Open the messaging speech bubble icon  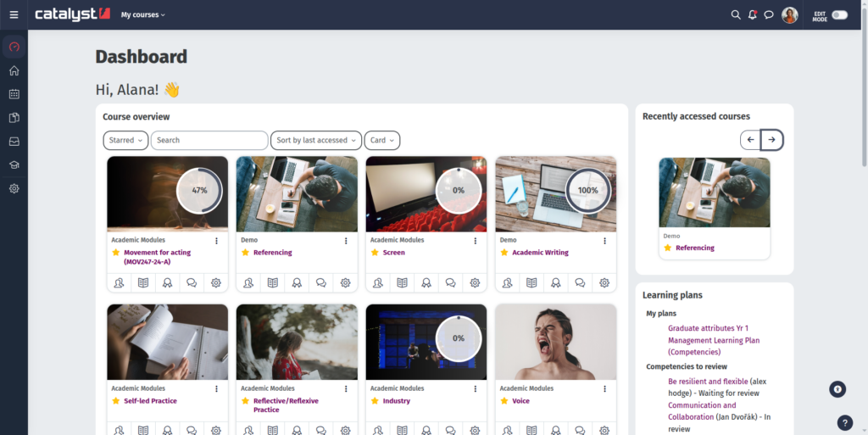tap(769, 14)
